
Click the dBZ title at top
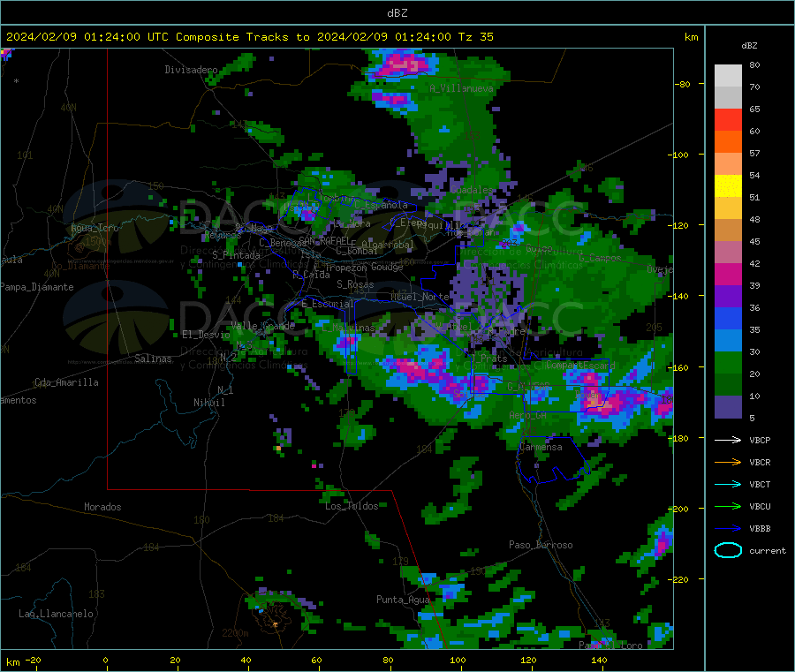point(397,13)
